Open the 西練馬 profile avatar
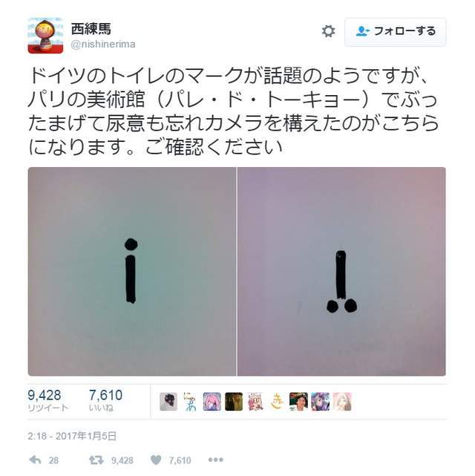 click(45, 36)
